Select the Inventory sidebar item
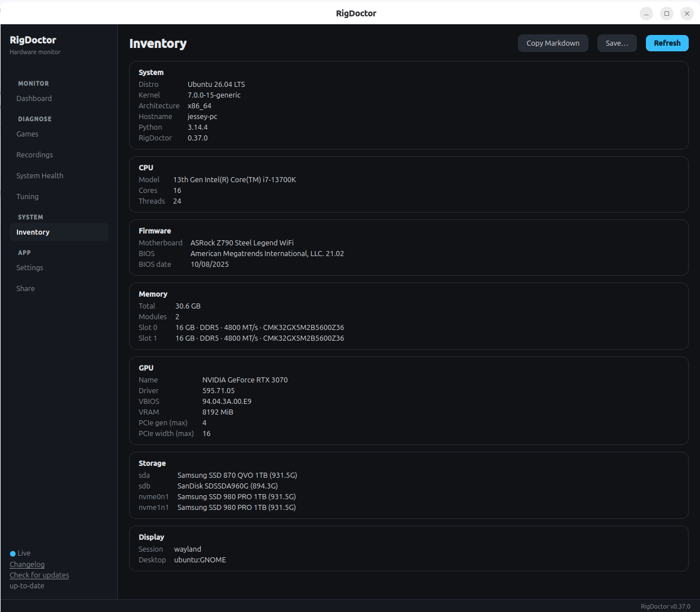 pyautogui.click(x=59, y=232)
